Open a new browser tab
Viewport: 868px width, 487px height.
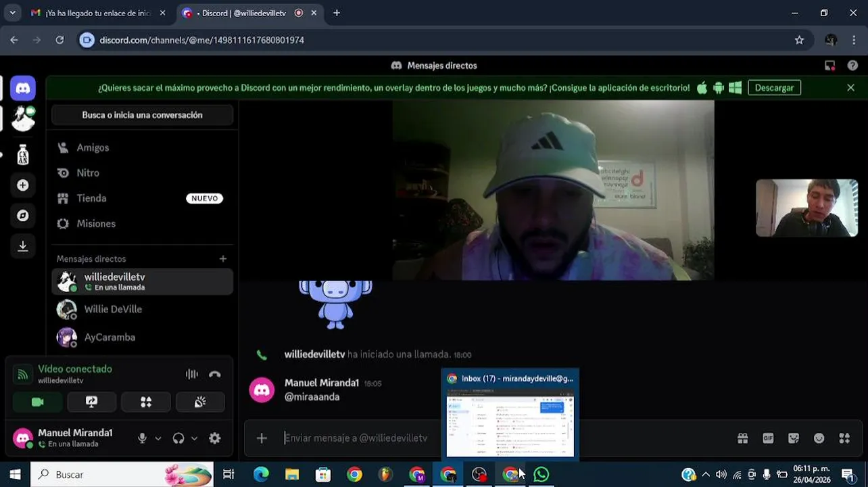337,13
